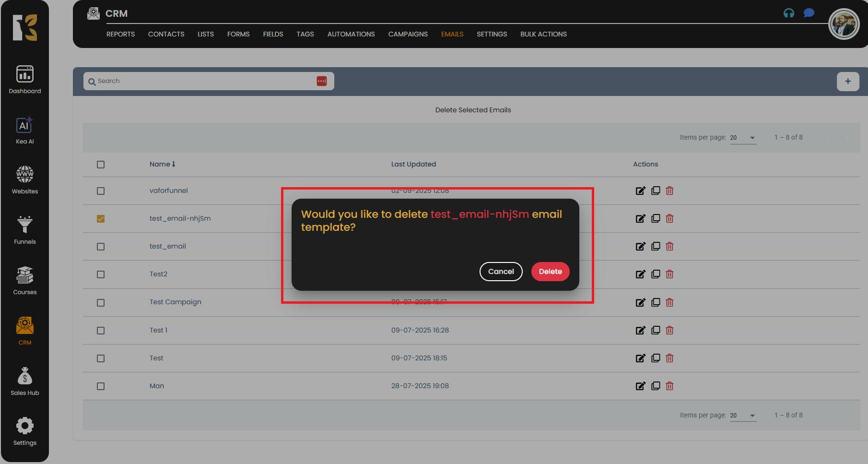The height and width of the screenshot is (464, 868).
Task: Open Kea AI from the sidebar
Action: 24,131
